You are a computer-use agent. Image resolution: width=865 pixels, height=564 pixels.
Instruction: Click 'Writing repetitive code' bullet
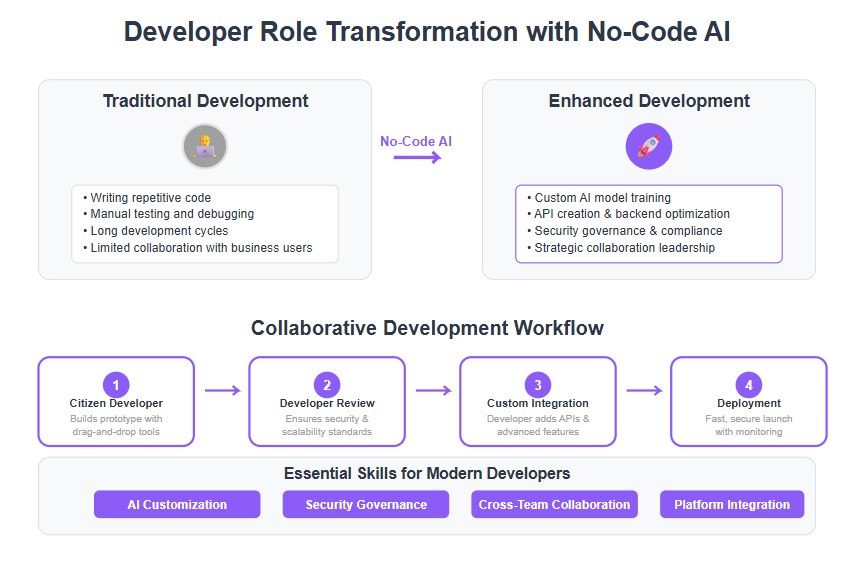pyautogui.click(x=147, y=198)
